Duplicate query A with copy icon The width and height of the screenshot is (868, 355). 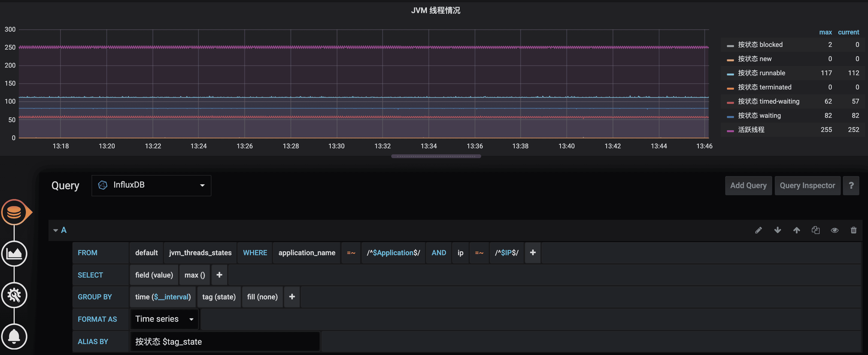coord(815,230)
